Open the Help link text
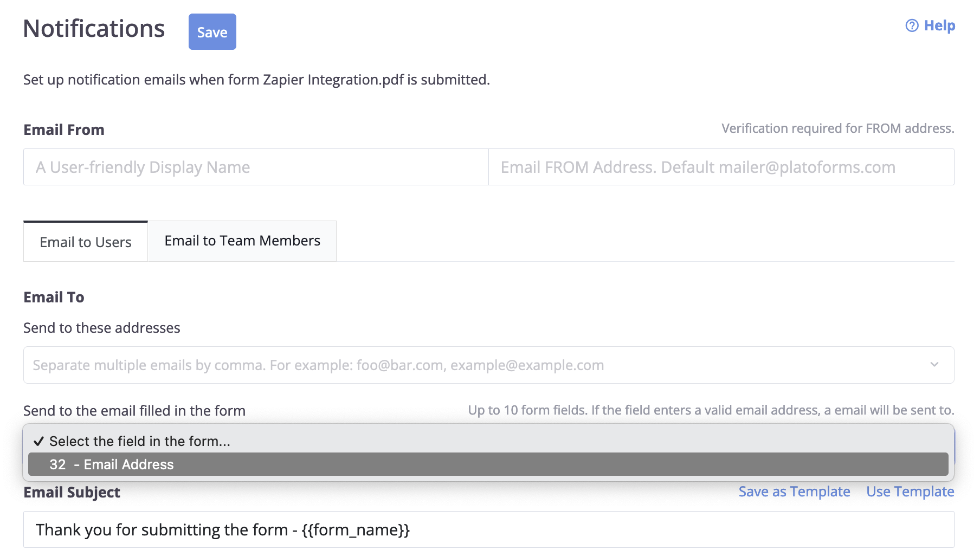The width and height of the screenshot is (980, 556). coord(939,25)
